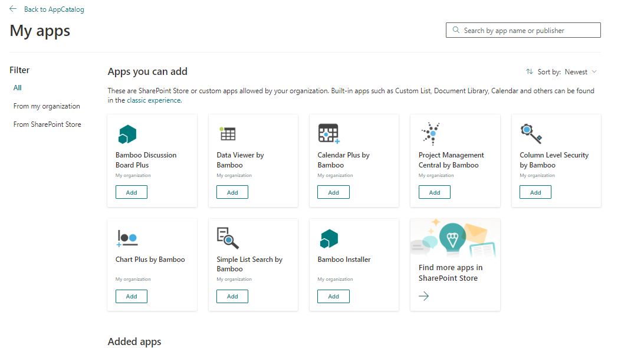Viewport: 644px width, 348px height.
Task: Click the Calendar Plus by Bamboo icon
Action: pyautogui.click(x=328, y=133)
